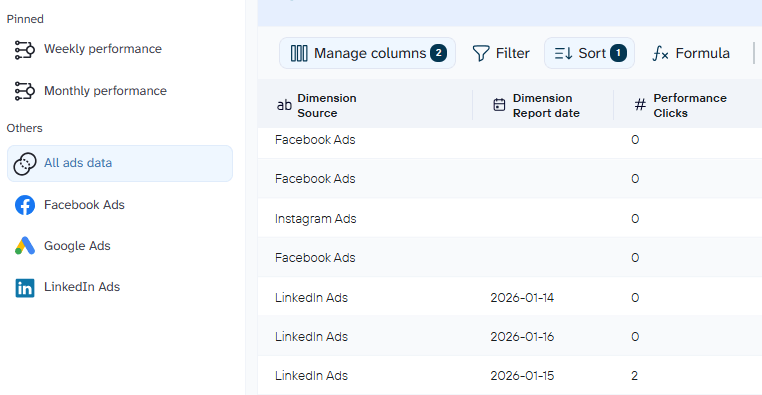Click the 2026-01-14 report date cell
This screenshot has width=762, height=395.
(522, 297)
